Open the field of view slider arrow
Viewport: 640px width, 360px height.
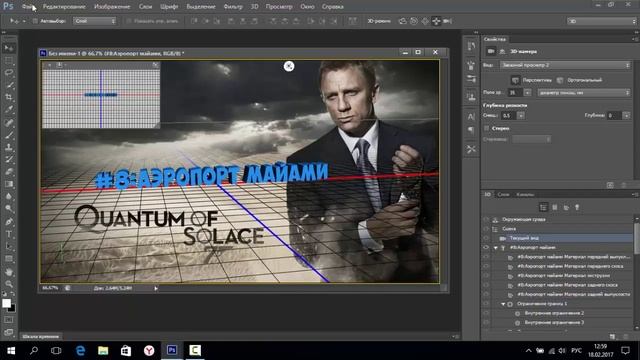pos(527,93)
